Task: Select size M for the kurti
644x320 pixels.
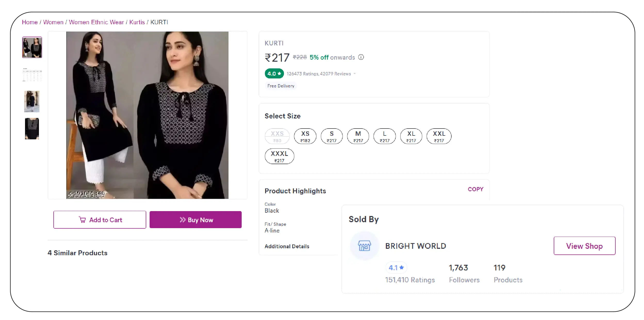Action: point(358,136)
